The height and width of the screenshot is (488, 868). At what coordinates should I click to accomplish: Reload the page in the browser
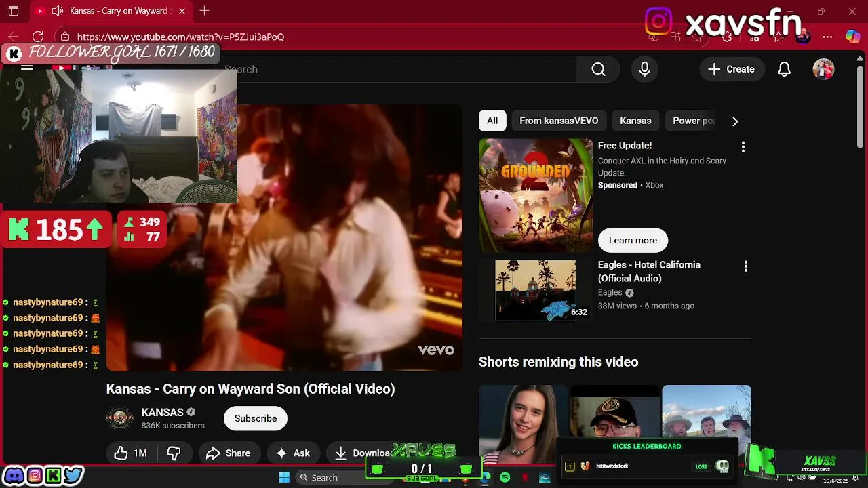coord(38,37)
